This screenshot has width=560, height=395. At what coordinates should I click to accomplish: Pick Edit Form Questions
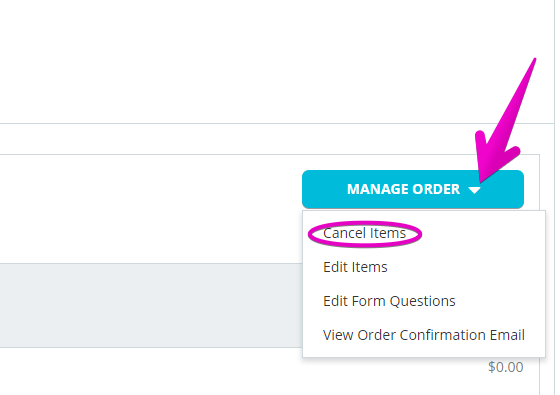click(389, 301)
